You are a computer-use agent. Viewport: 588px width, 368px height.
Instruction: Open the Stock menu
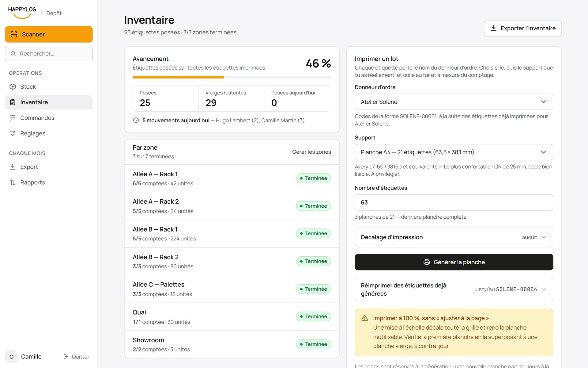coord(49,87)
